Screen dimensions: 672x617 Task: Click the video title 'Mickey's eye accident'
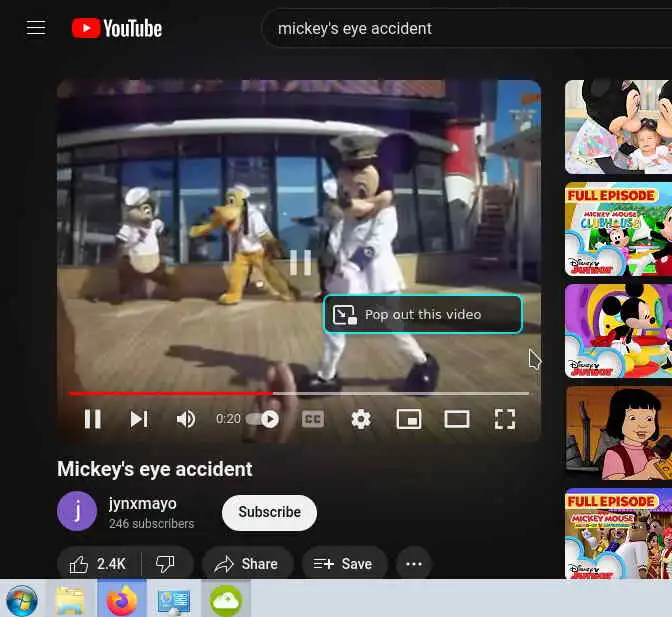(x=155, y=469)
